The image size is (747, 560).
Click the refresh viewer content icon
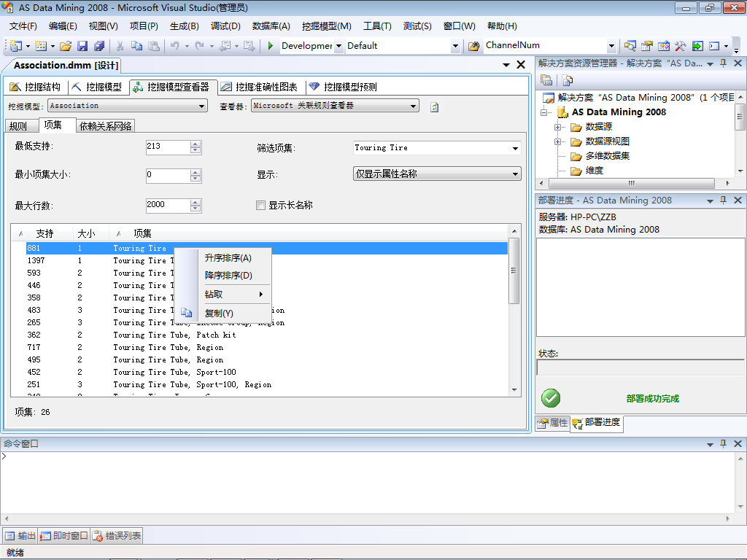click(x=434, y=107)
